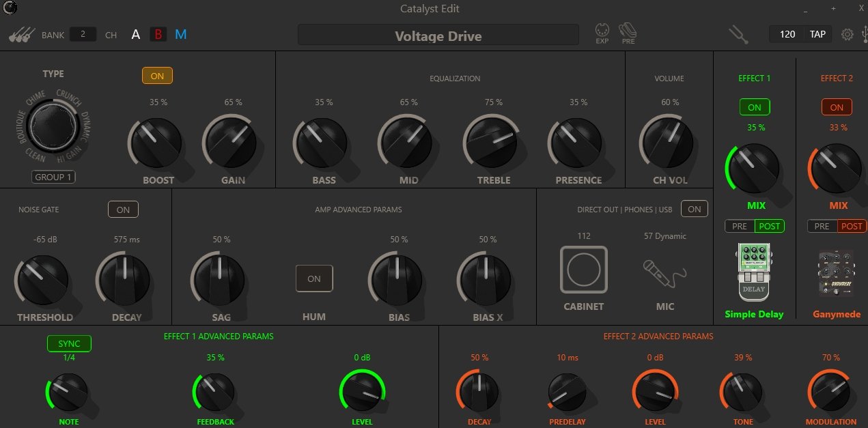Click the Ganymede reverb pedal image
Image resolution: width=868 pixels, height=428 pixels.
coord(836,273)
